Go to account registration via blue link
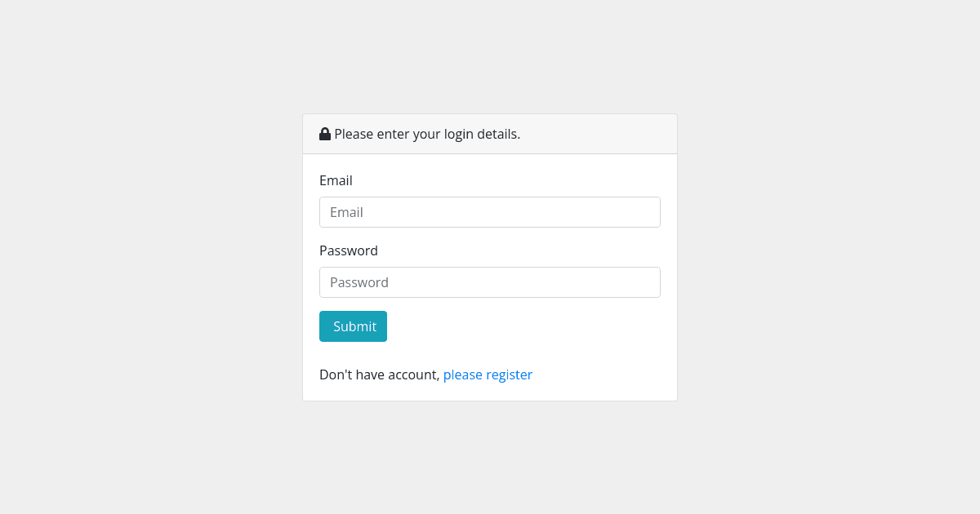This screenshot has width=980, height=514. [488, 374]
